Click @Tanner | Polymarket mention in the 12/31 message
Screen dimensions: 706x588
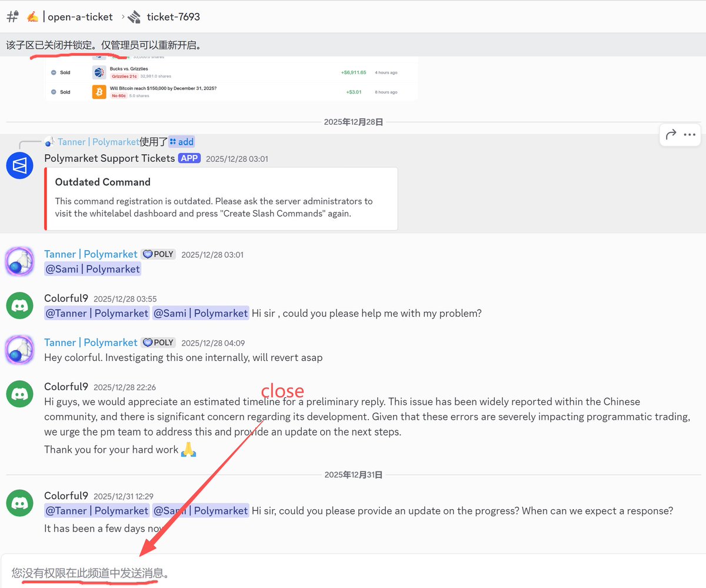97,510
